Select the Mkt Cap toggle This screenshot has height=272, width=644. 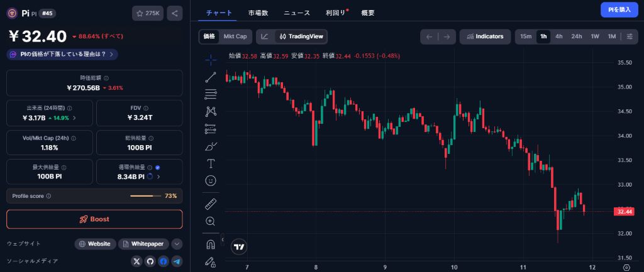(x=235, y=36)
